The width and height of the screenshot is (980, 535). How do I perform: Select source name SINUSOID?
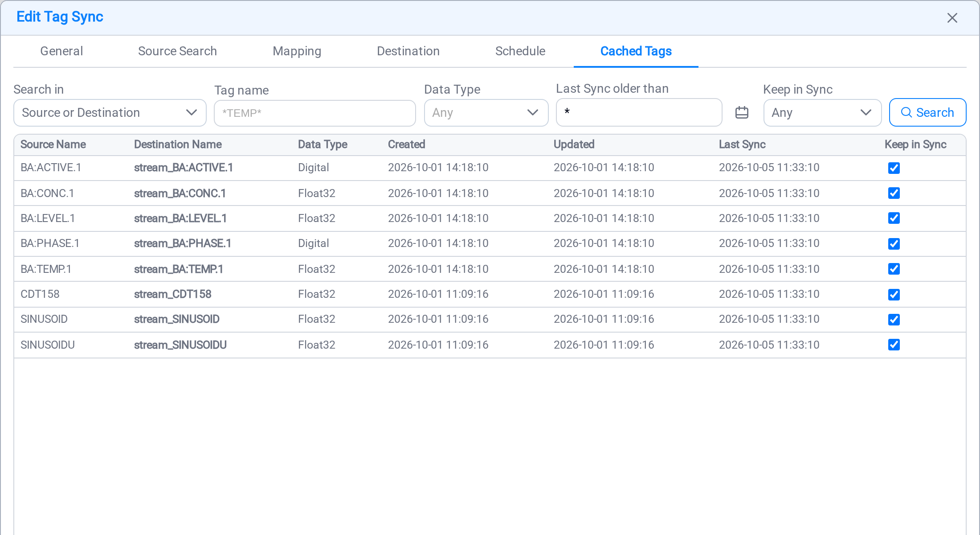tap(44, 319)
